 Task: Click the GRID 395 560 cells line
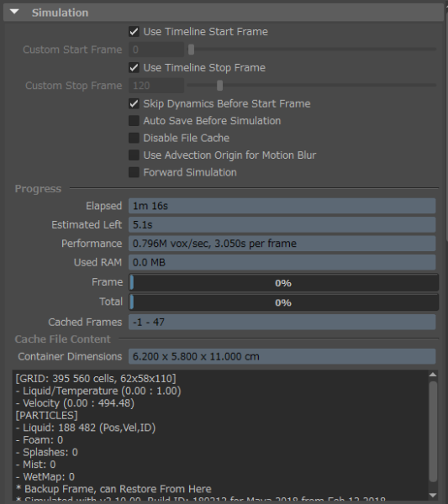point(96,379)
